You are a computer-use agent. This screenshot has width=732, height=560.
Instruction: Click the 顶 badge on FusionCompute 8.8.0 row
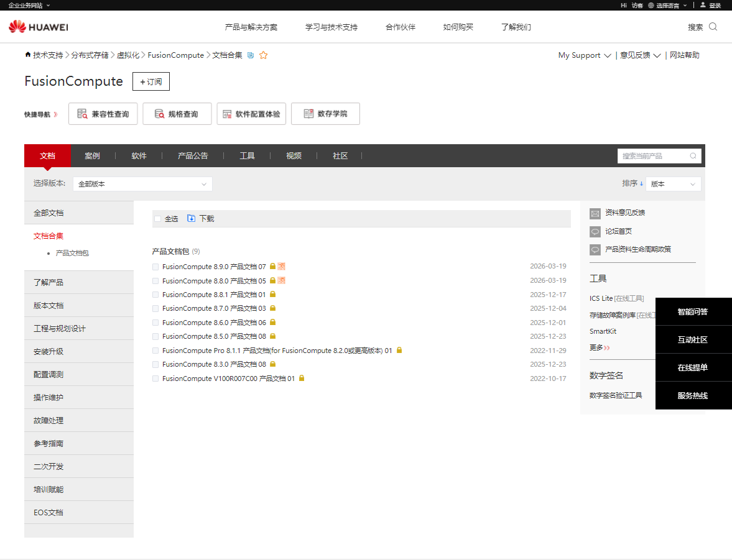click(x=282, y=280)
